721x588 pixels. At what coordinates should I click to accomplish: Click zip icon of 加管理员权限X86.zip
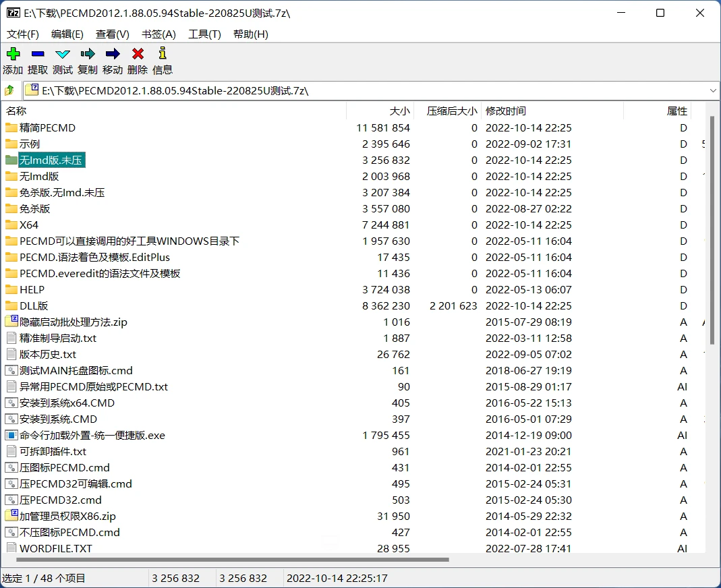11,515
